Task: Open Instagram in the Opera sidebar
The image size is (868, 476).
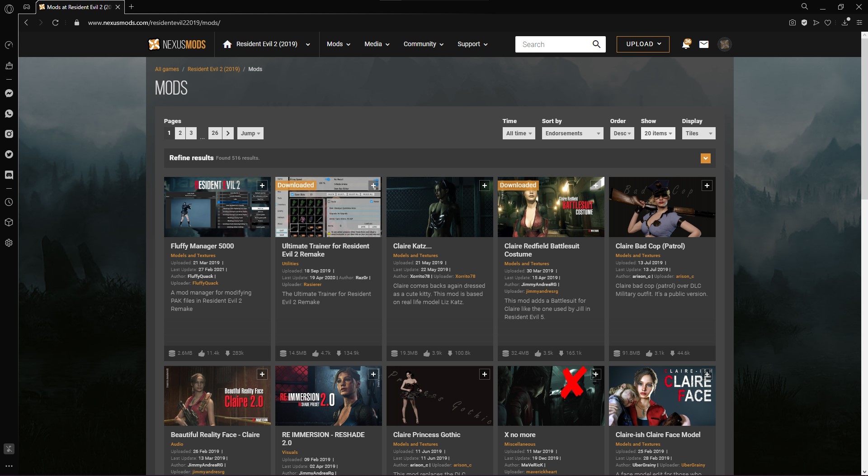Action: [x=9, y=134]
